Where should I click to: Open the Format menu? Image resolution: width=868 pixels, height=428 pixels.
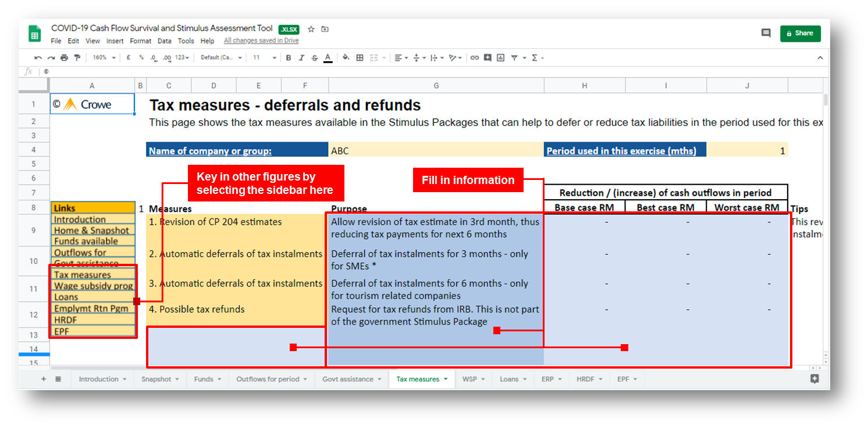click(x=140, y=41)
